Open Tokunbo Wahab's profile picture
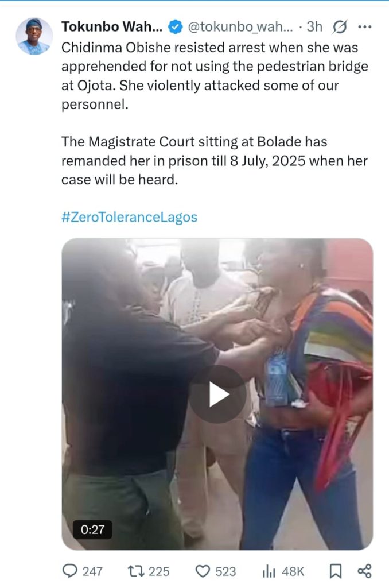 (x=34, y=36)
